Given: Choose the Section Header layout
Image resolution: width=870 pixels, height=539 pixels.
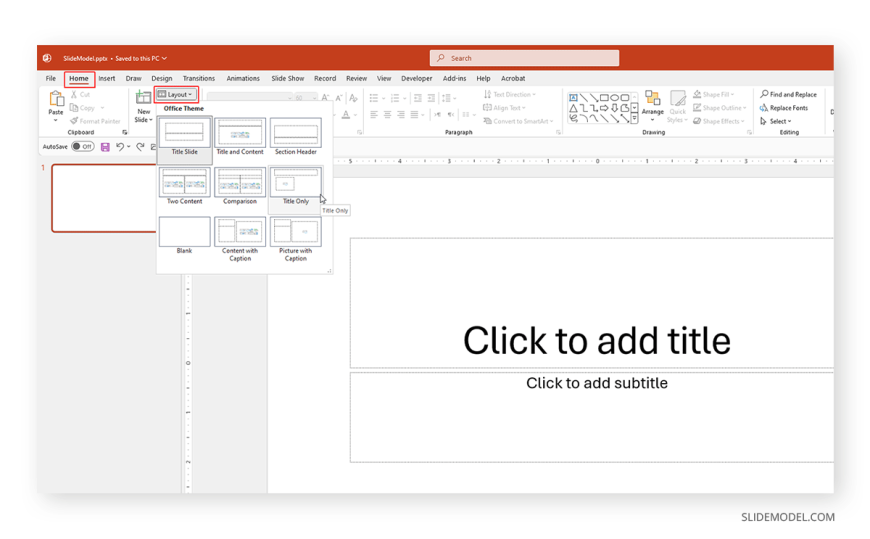Looking at the screenshot, I should pyautogui.click(x=296, y=137).
